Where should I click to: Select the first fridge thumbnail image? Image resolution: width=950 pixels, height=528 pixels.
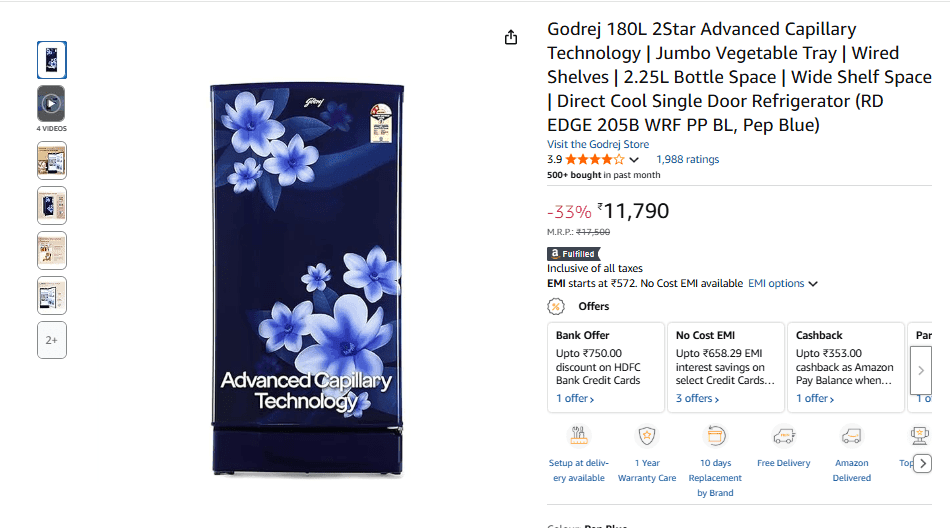[52, 60]
